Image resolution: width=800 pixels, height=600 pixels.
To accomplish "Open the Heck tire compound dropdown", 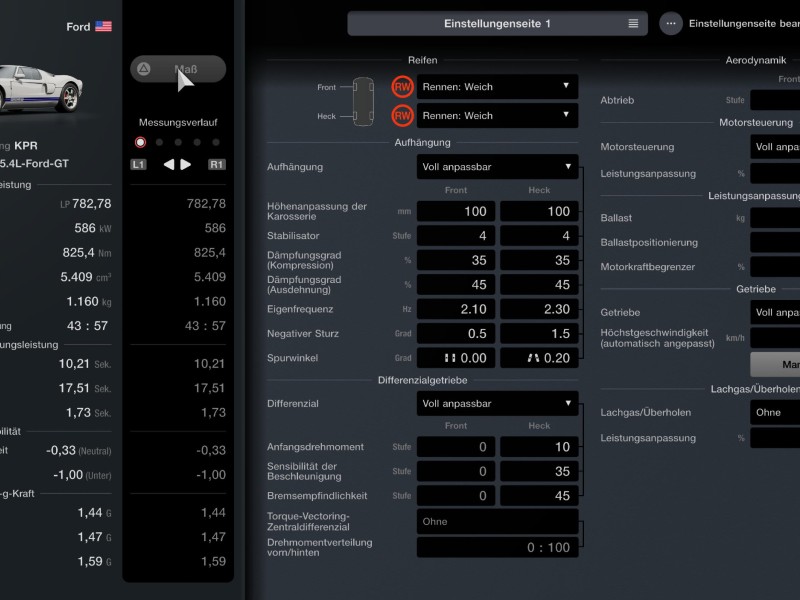I will (497, 116).
